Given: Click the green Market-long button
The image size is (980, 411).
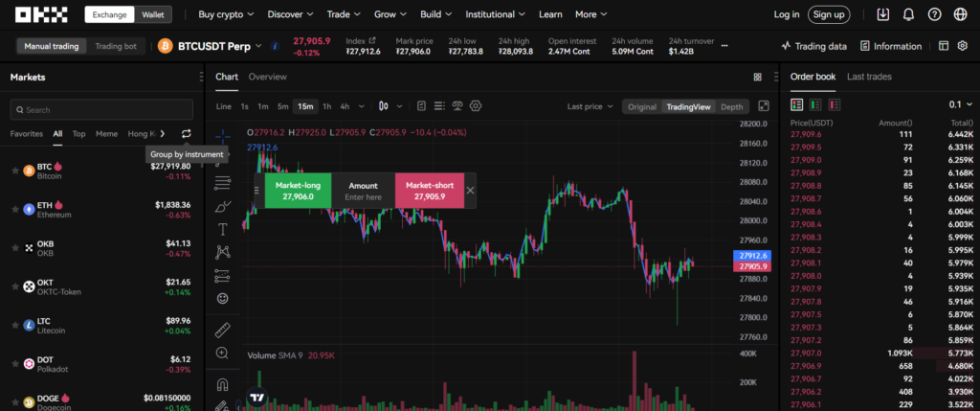Looking at the screenshot, I should [298, 191].
